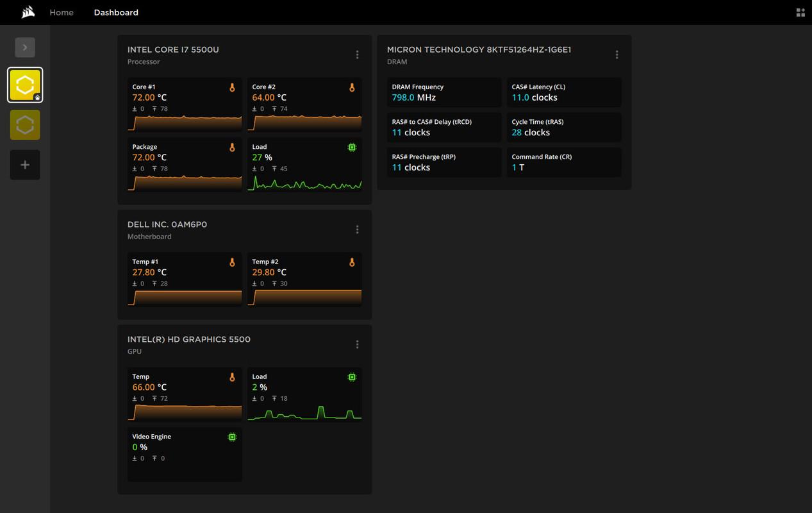Click the "DRAM" subtitle text
Viewport: 812px width, 513px height.
tap(397, 62)
